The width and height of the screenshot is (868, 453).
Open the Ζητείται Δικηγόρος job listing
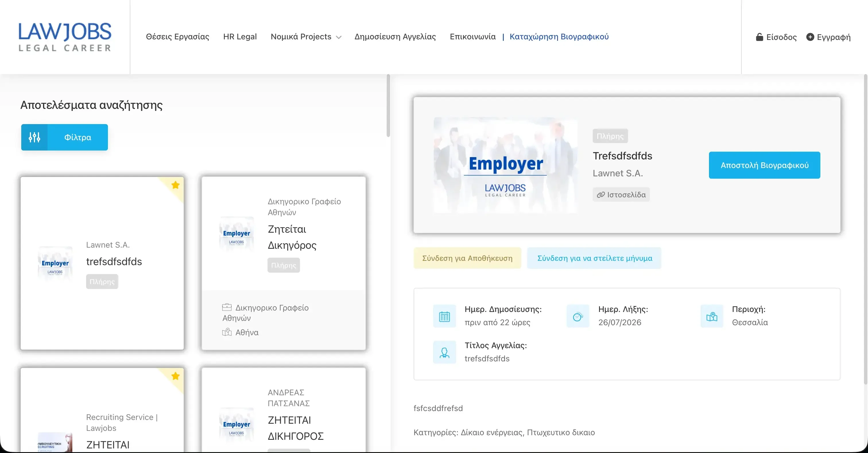click(292, 237)
